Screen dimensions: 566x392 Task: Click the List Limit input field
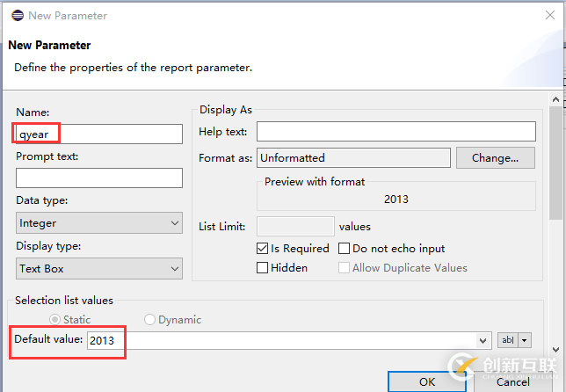[x=295, y=226]
